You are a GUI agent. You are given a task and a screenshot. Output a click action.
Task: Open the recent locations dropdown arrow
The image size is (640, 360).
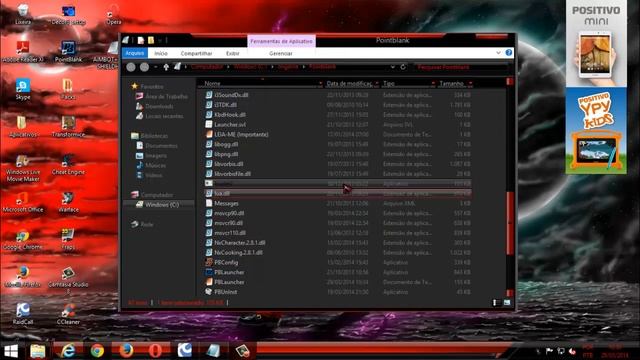(156, 67)
